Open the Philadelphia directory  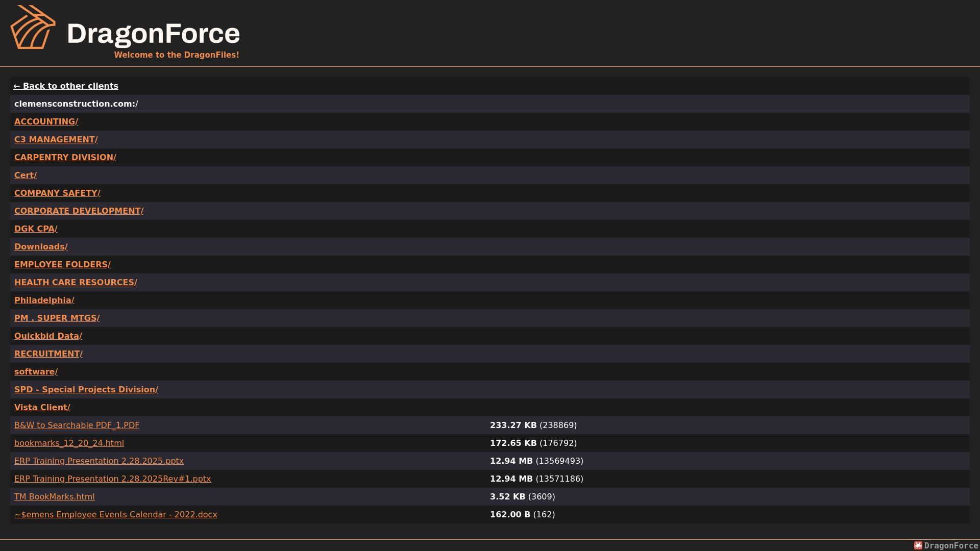(x=44, y=300)
